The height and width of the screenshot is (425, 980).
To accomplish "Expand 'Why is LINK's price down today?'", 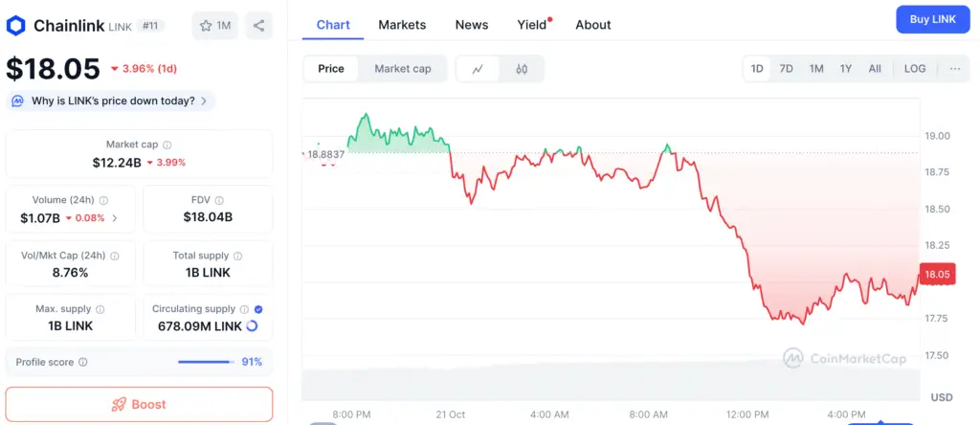I will coord(110,101).
